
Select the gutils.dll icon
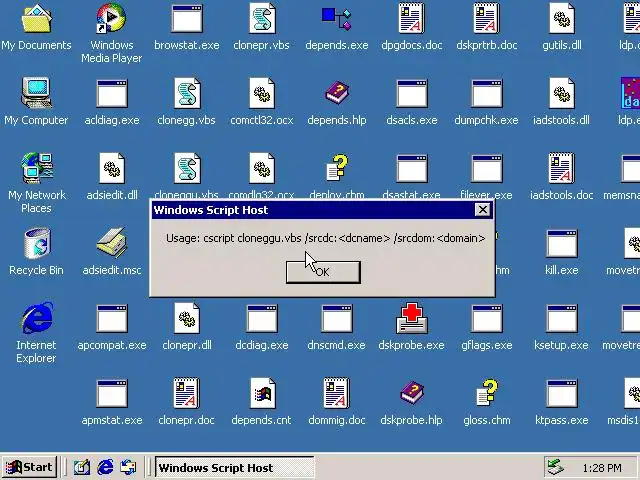562,19
